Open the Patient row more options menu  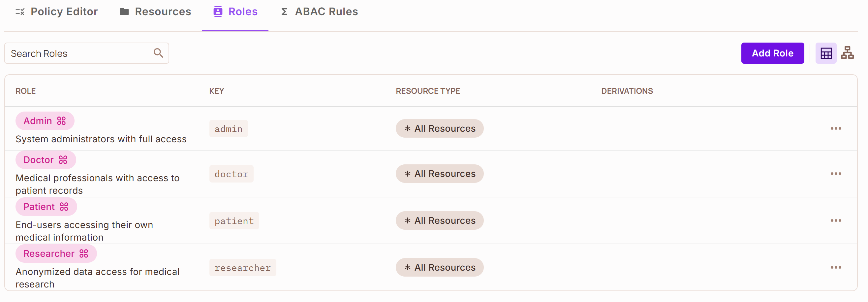pyautogui.click(x=836, y=220)
